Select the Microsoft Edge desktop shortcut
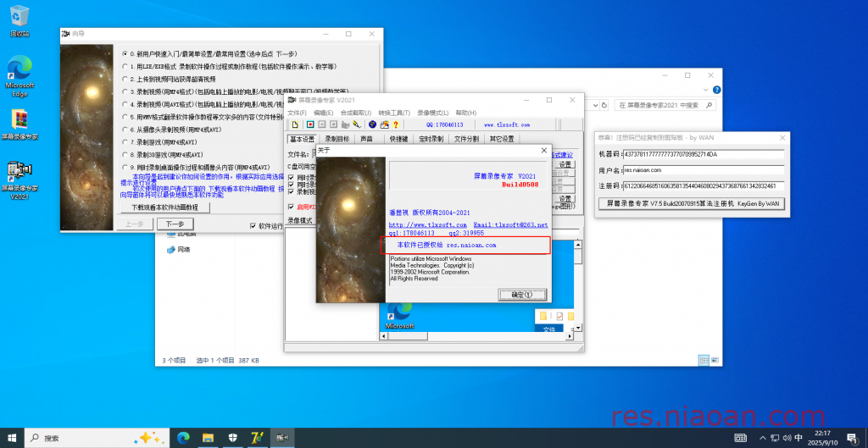This screenshot has width=868, height=448. click(x=20, y=76)
